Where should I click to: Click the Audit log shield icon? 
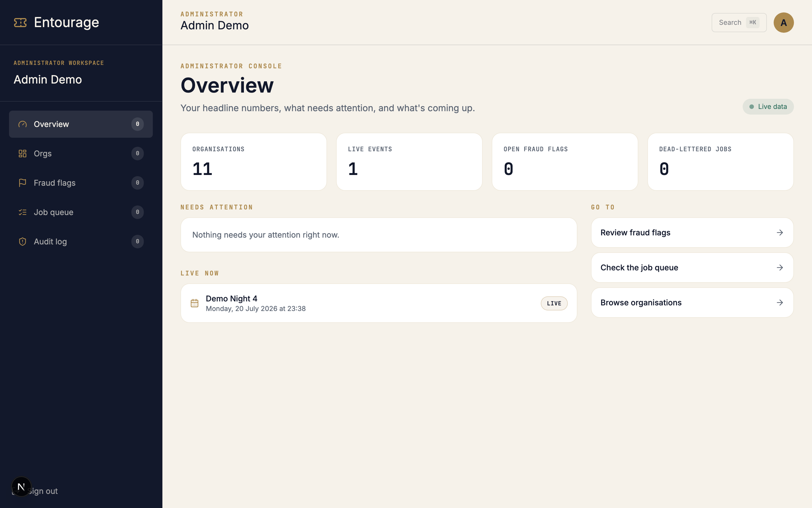tap(23, 242)
